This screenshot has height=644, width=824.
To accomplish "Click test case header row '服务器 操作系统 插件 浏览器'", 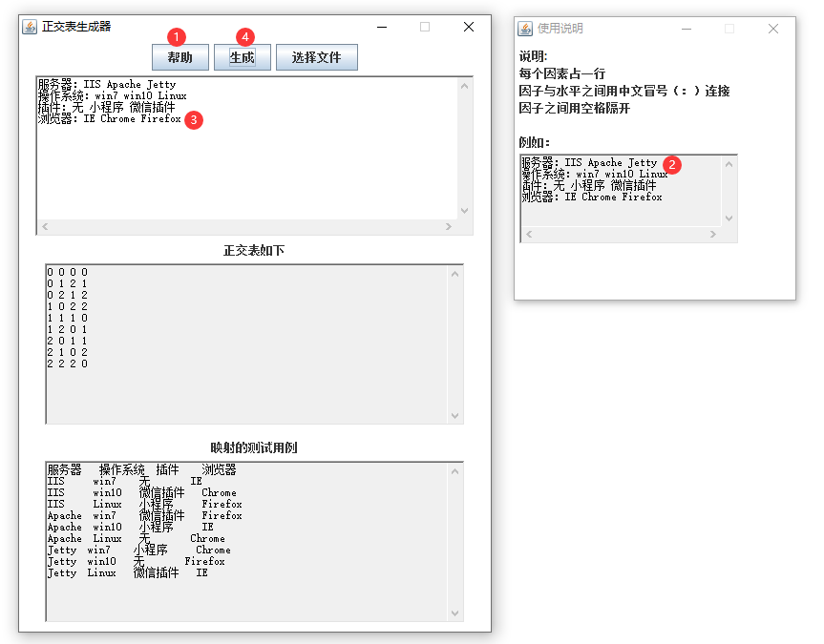I will [x=142, y=469].
